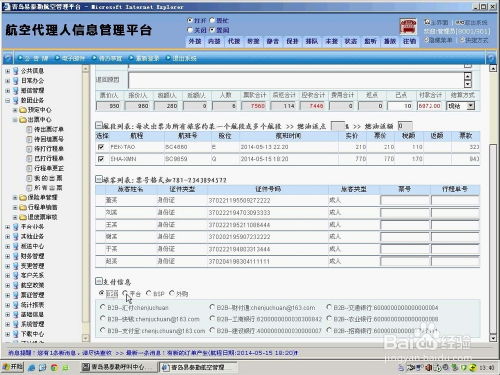Screen dimensions: 500x375
Task: Collapse the 旅客列表 section
Action: pos(98,179)
